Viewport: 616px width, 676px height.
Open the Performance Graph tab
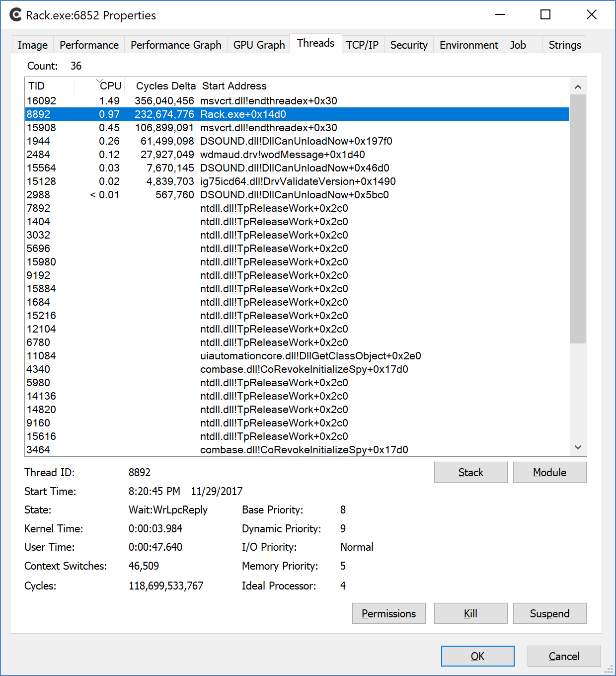click(x=176, y=45)
